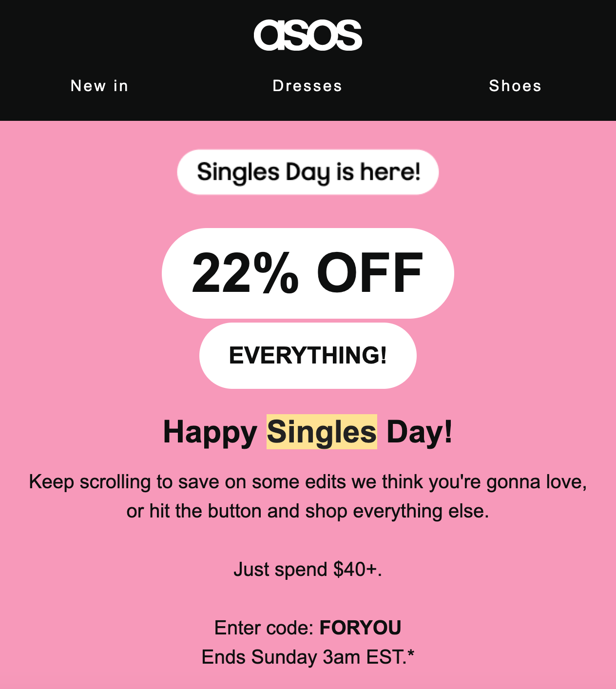
Task: Click the 'Happy Singles Day!' heading
Action: (x=308, y=432)
